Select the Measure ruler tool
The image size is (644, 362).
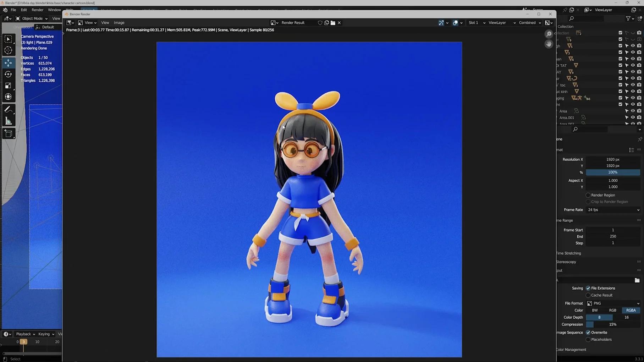point(8,121)
